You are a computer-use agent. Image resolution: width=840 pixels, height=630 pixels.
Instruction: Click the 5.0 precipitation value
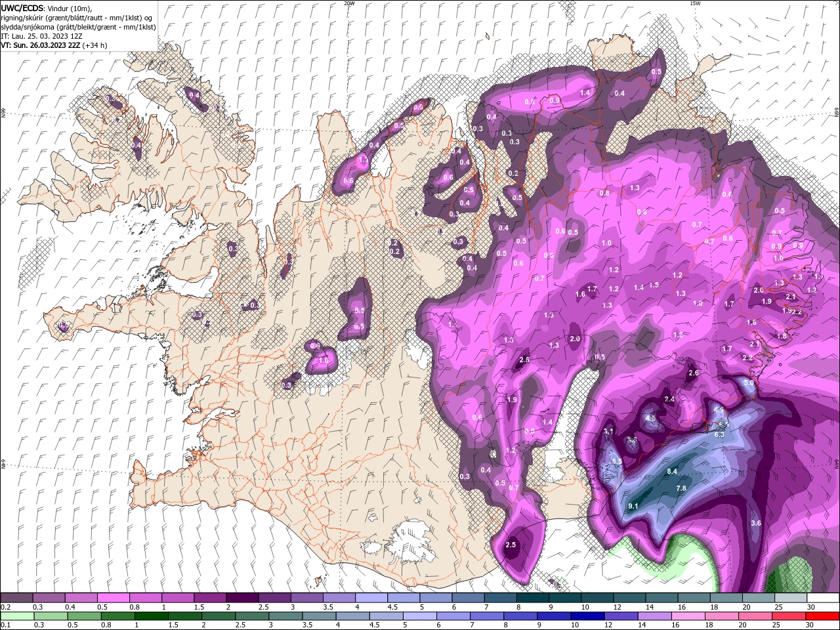click(749, 382)
